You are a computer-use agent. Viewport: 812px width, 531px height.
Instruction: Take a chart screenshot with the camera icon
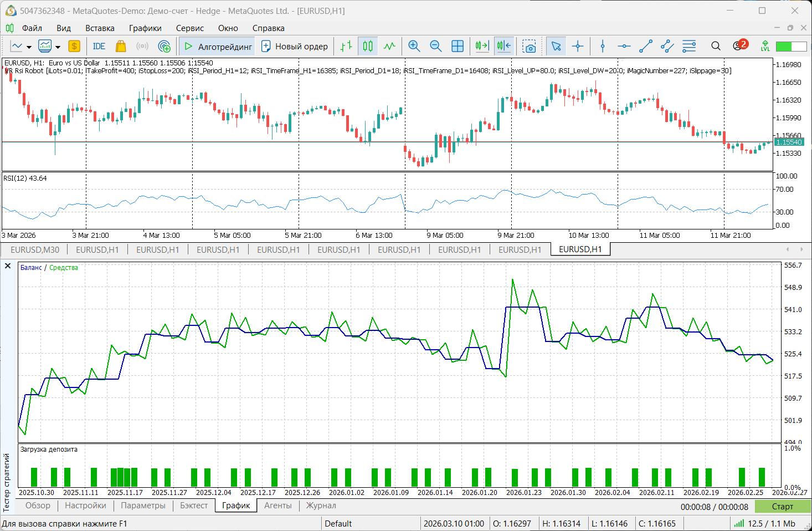click(530, 47)
